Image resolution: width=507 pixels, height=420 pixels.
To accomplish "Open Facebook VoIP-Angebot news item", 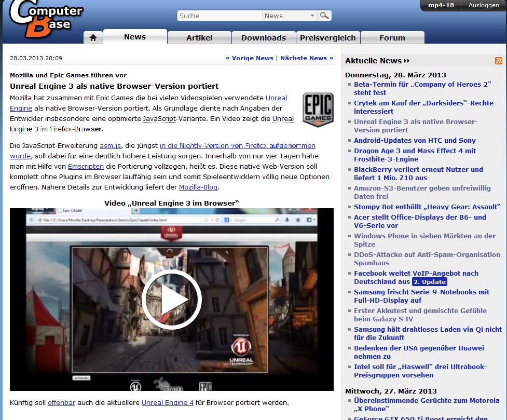I will click(x=416, y=277).
